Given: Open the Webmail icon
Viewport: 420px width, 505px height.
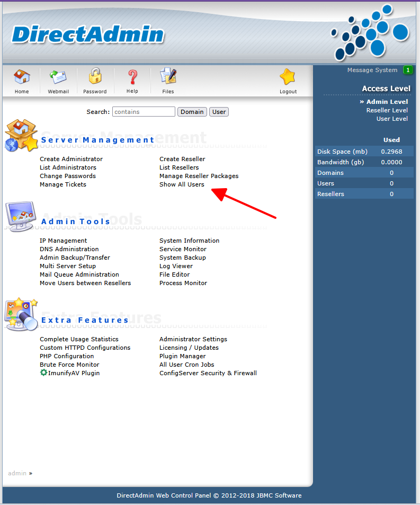Looking at the screenshot, I should click(58, 77).
